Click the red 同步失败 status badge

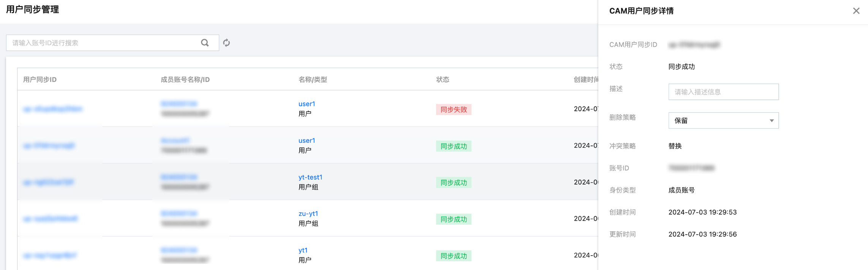pos(454,110)
